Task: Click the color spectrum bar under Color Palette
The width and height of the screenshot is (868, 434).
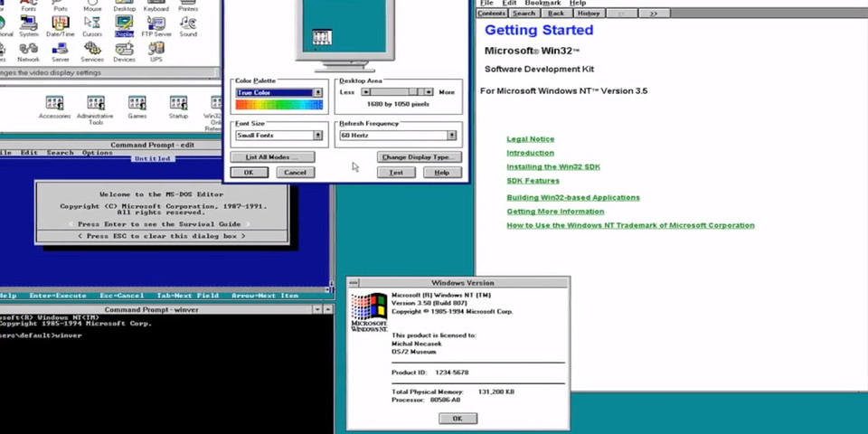Action: (279, 105)
